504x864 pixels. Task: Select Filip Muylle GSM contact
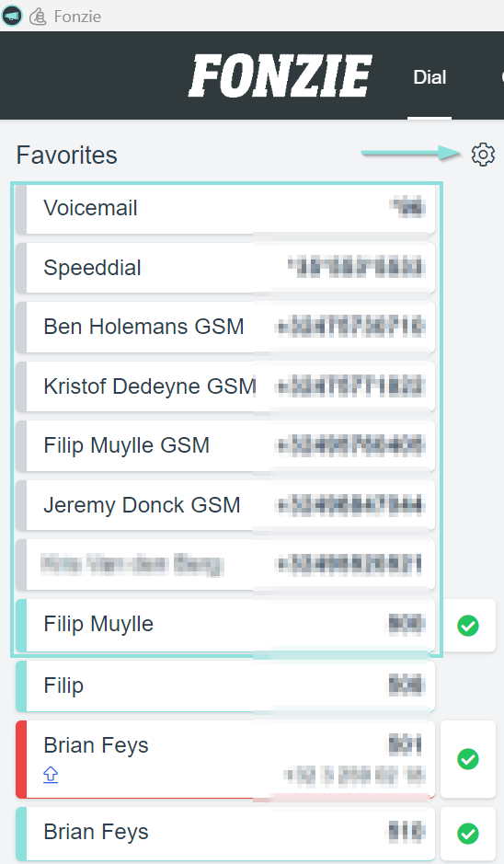[225, 445]
